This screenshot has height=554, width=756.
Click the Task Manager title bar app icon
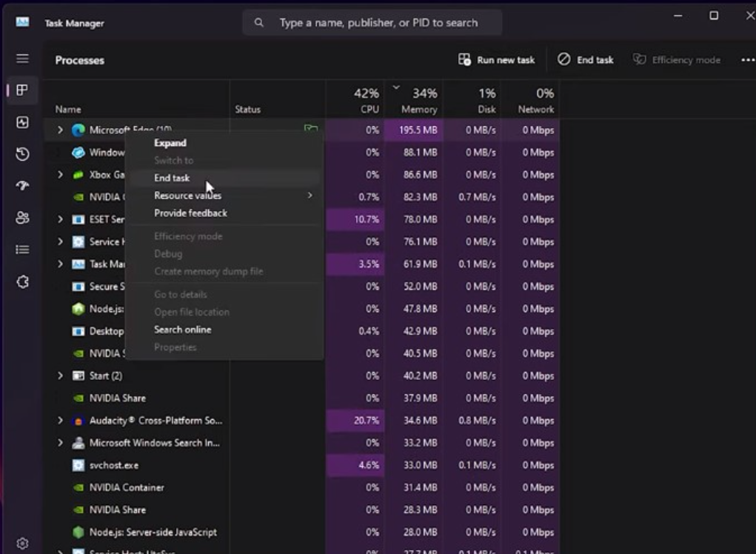pyautogui.click(x=22, y=22)
